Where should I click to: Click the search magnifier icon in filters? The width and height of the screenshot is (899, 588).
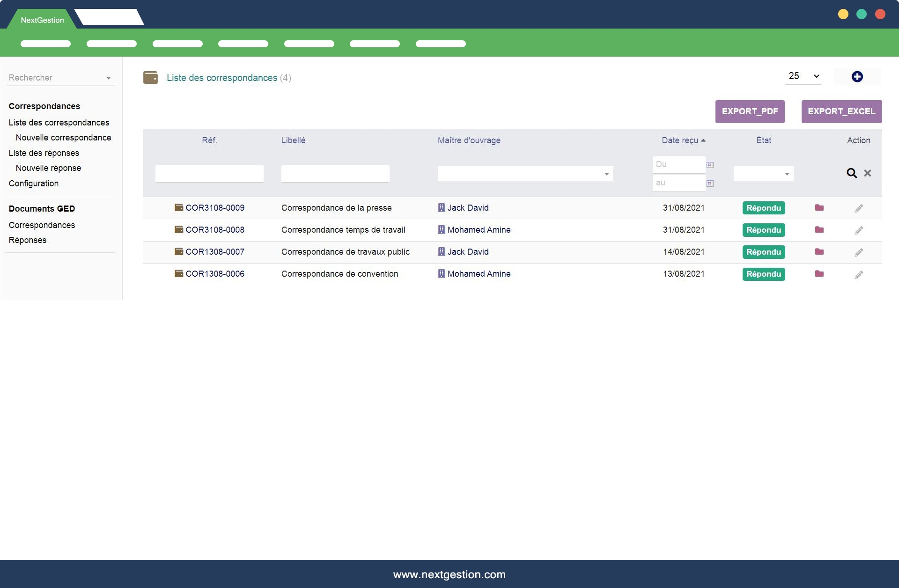tap(851, 173)
